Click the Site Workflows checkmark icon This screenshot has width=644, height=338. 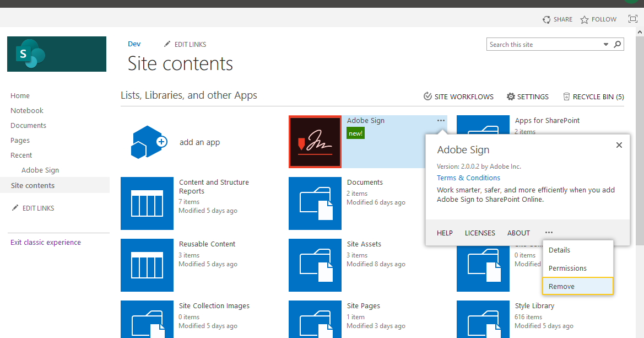pyautogui.click(x=427, y=96)
